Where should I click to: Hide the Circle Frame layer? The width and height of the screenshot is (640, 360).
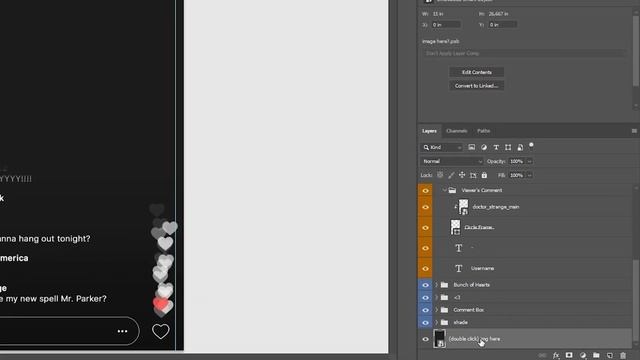[x=425, y=228]
